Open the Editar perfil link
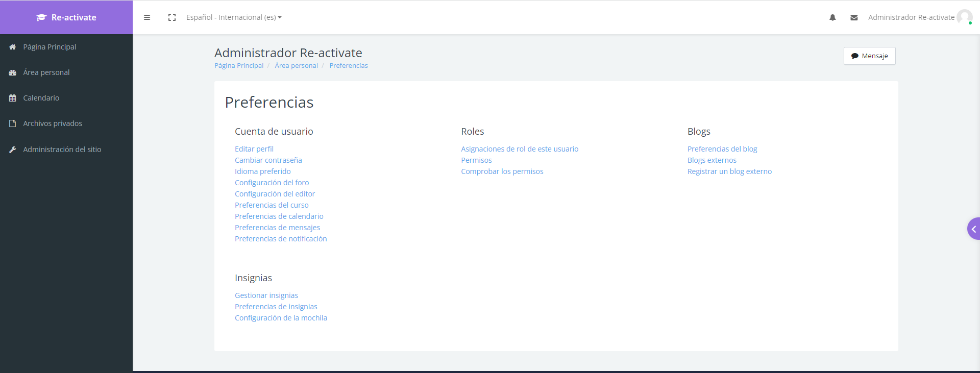 (x=254, y=149)
